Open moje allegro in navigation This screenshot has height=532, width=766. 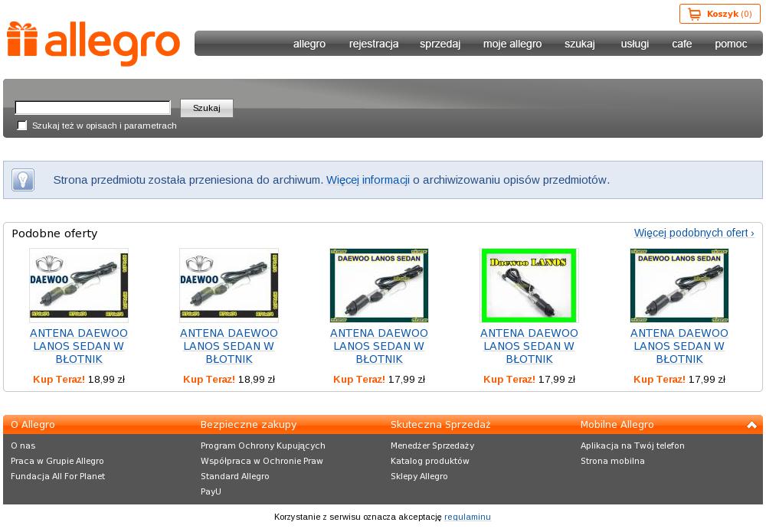click(x=512, y=44)
